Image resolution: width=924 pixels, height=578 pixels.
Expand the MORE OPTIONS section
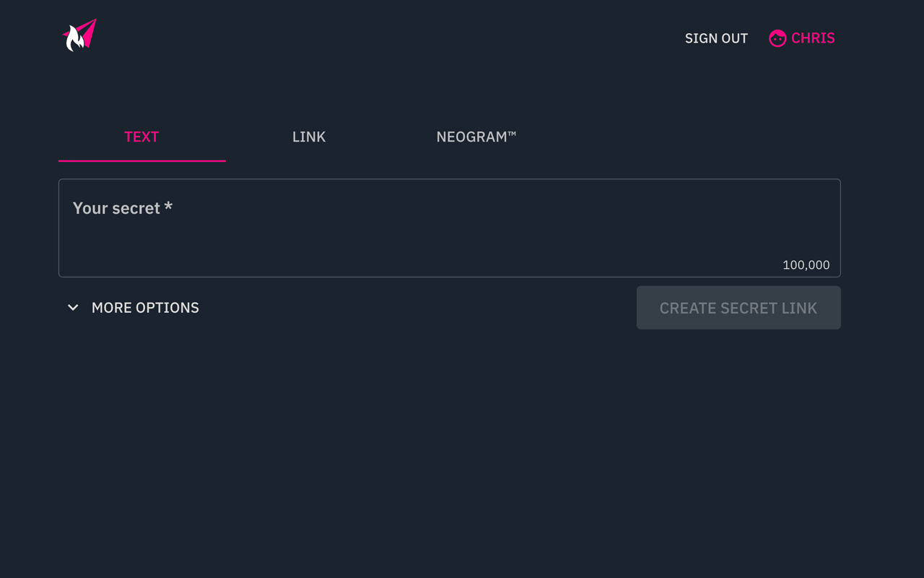coord(144,308)
